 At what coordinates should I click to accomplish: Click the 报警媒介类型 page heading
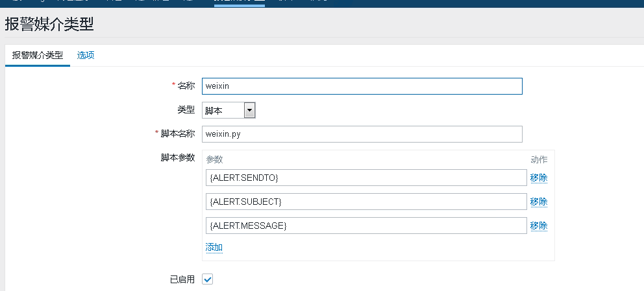[x=49, y=25]
